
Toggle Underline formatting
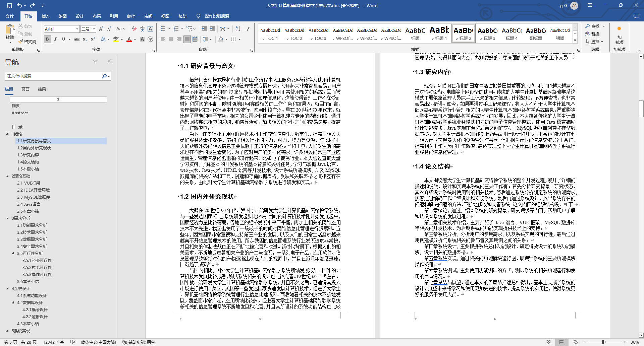point(63,39)
